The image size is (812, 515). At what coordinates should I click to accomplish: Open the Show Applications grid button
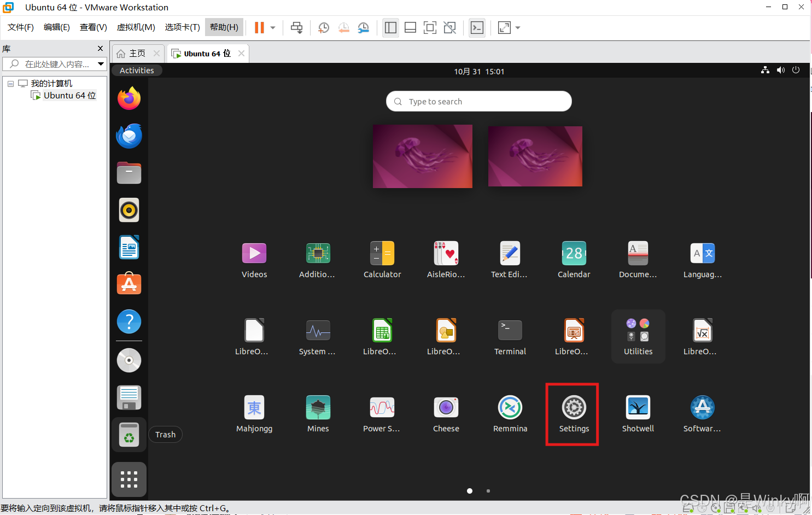click(129, 479)
